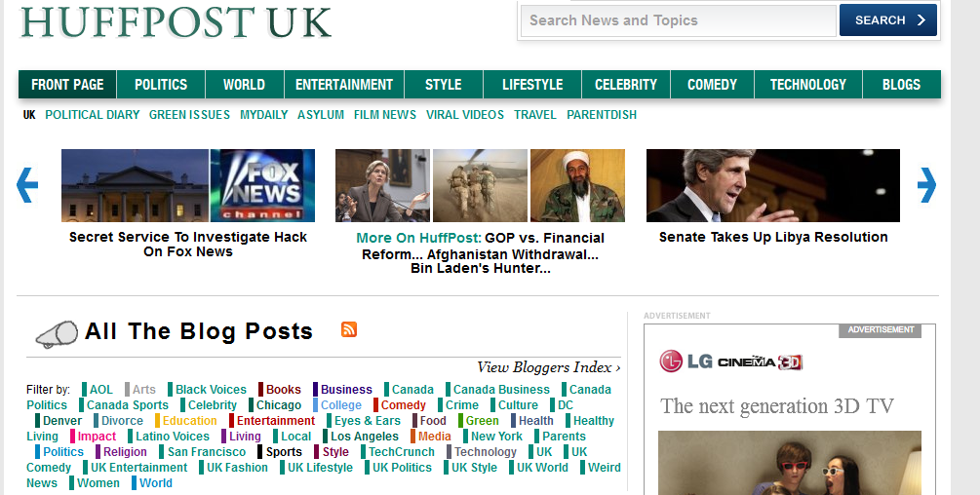Viewport: 980px width, 495px height.
Task: Select the Film News subnav link
Action: coord(385,115)
